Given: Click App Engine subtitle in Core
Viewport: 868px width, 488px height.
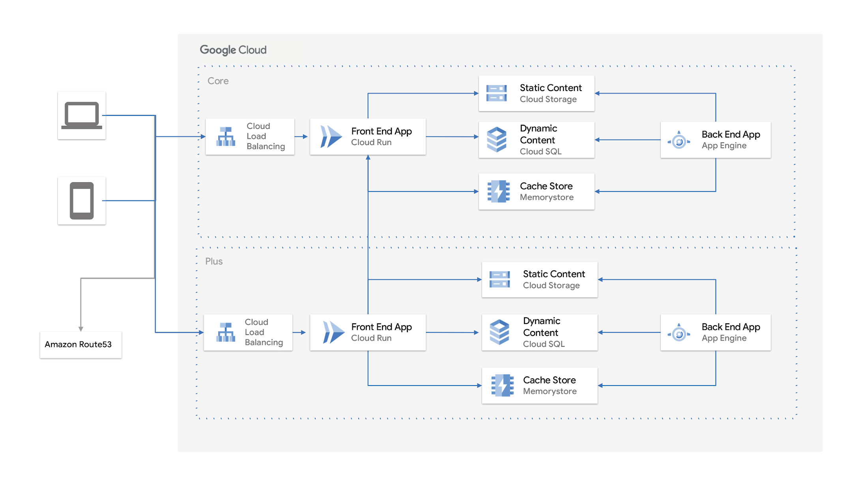Looking at the screenshot, I should click(x=724, y=146).
